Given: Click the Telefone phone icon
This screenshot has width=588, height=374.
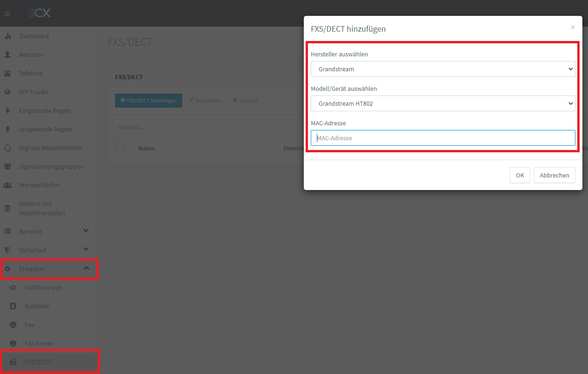Looking at the screenshot, I should [x=7, y=73].
